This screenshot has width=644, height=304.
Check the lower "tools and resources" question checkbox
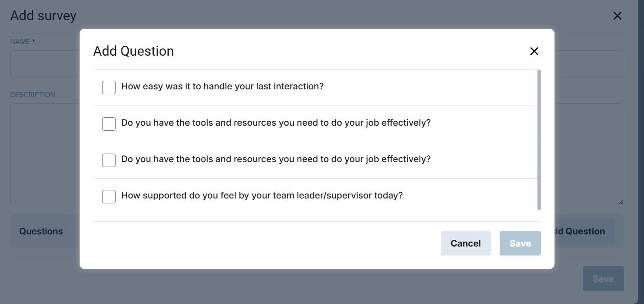pyautogui.click(x=109, y=160)
